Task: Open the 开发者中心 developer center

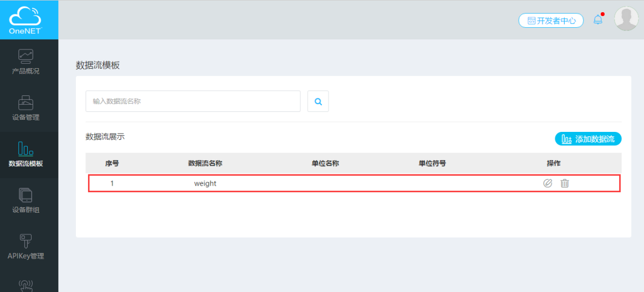Action: [551, 21]
